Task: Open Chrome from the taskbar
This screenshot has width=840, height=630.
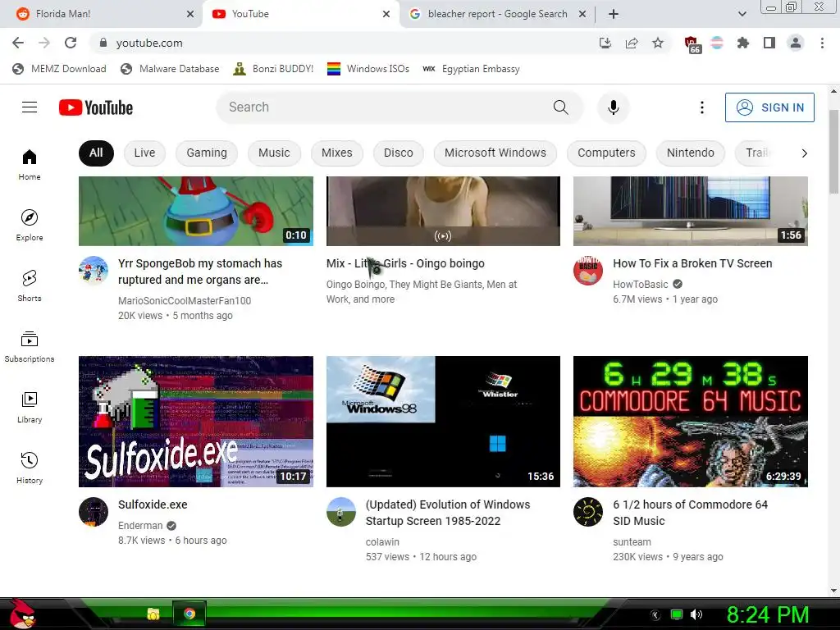Action: [x=189, y=614]
